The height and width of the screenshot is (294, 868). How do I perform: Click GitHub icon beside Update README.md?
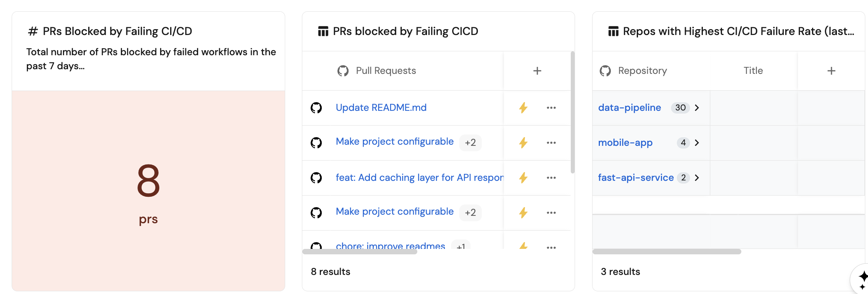click(316, 108)
